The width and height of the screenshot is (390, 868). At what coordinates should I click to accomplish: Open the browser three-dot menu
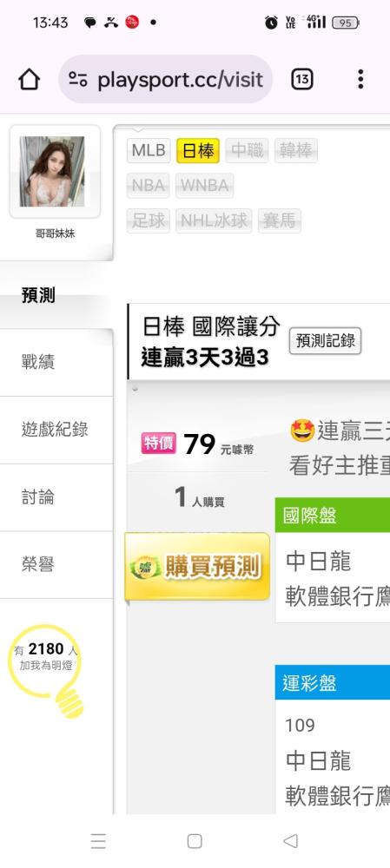click(360, 79)
